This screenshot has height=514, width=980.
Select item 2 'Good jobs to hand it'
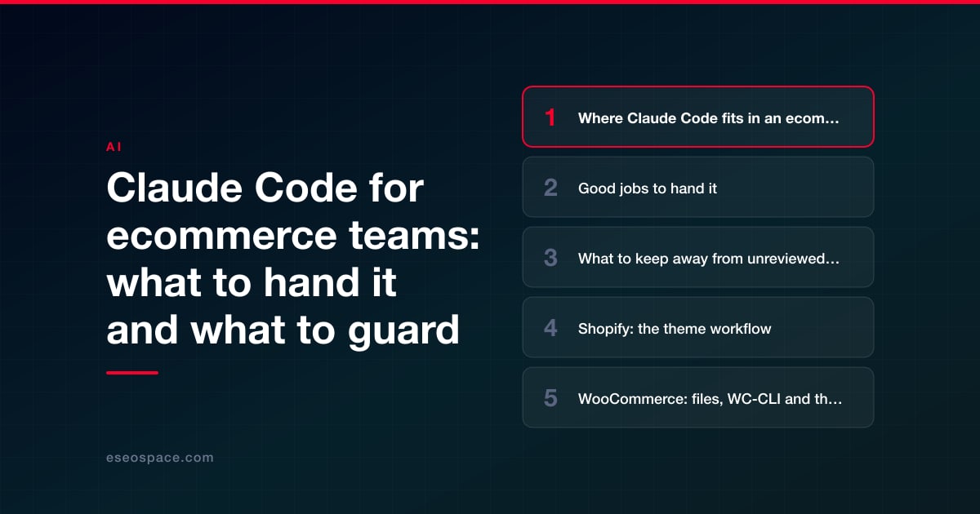coord(698,187)
